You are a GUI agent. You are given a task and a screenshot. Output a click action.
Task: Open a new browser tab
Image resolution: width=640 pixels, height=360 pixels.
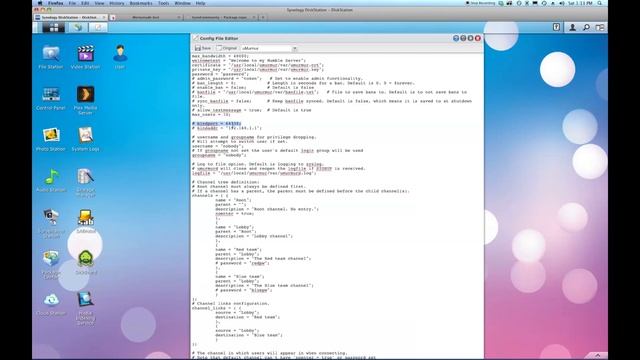click(x=263, y=17)
